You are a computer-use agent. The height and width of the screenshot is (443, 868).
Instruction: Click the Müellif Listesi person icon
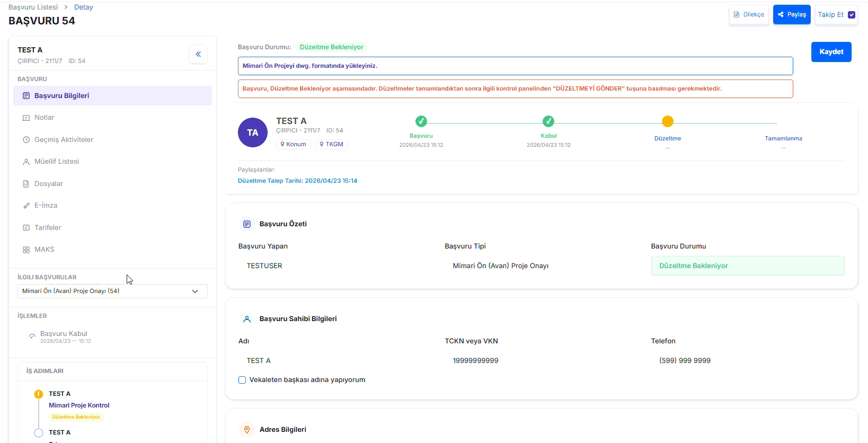[x=26, y=162]
